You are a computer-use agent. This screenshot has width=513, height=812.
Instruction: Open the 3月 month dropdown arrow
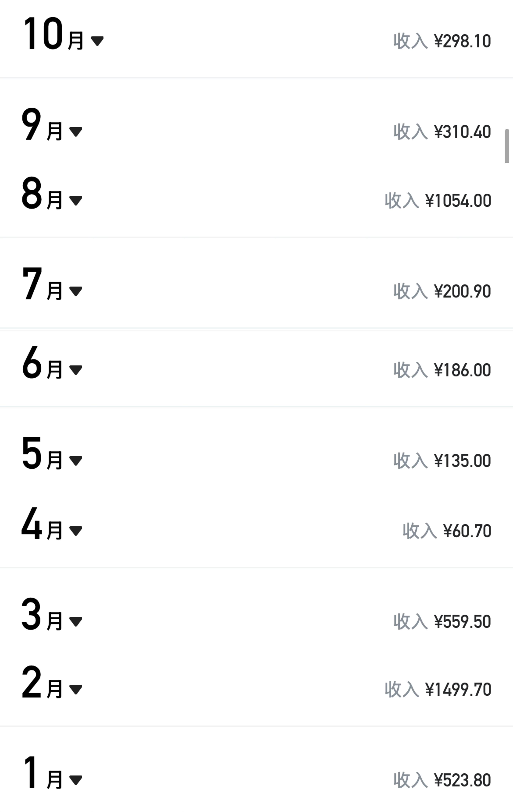pos(76,621)
